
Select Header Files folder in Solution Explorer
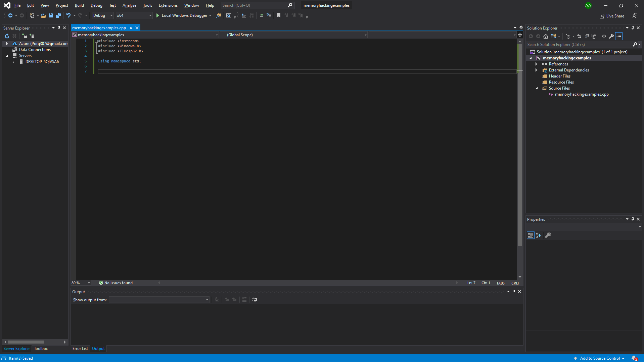559,76
